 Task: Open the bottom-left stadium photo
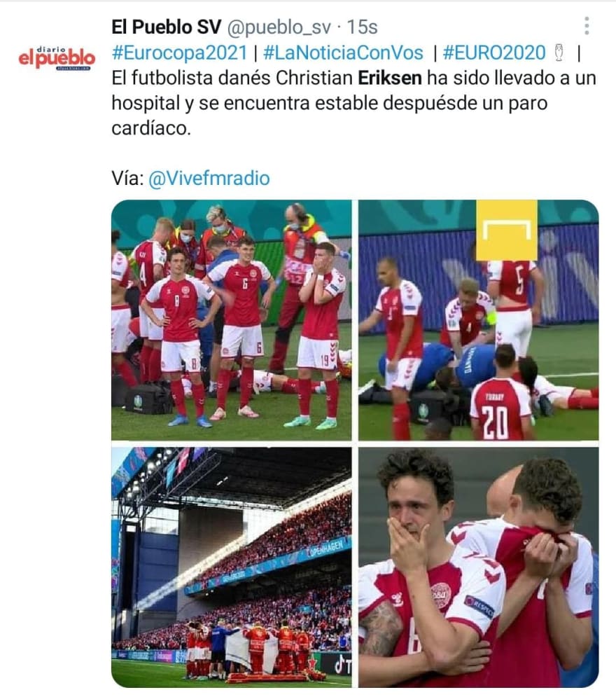pyautogui.click(x=232, y=567)
